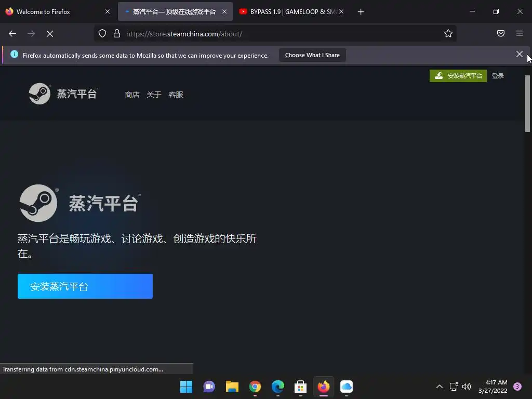The height and width of the screenshot is (399, 532).
Task: Open File Explorer from the taskbar
Action: 232,387
